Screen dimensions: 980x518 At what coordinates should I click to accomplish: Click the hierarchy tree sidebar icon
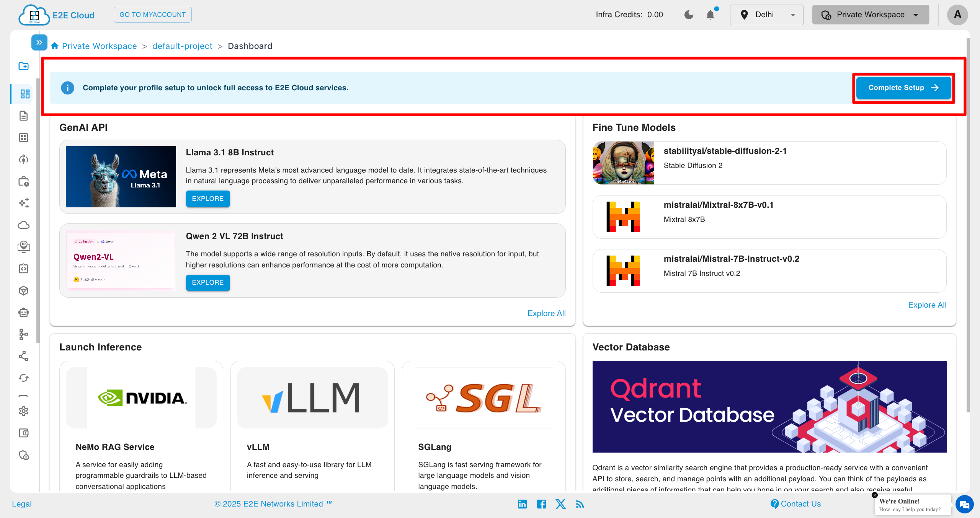point(24,334)
